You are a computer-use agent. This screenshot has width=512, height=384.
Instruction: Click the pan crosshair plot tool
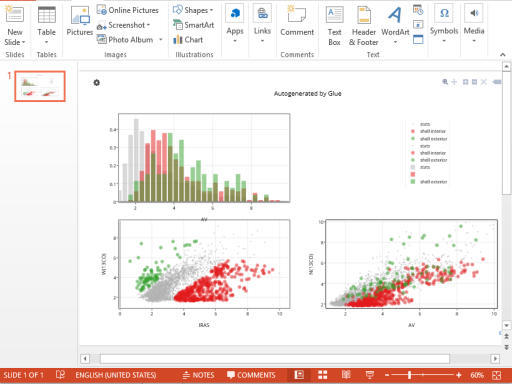pyautogui.click(x=454, y=82)
